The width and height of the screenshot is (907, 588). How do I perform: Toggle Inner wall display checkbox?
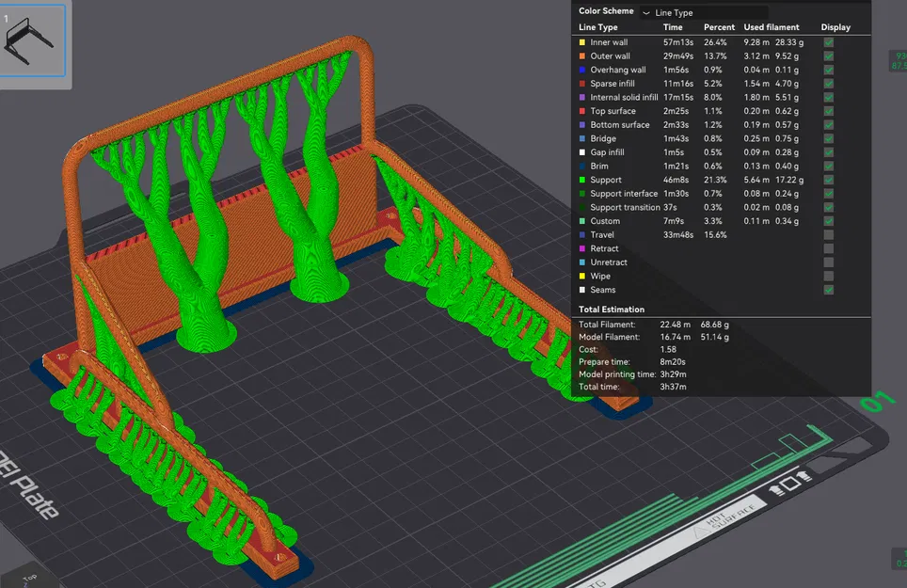tap(828, 42)
